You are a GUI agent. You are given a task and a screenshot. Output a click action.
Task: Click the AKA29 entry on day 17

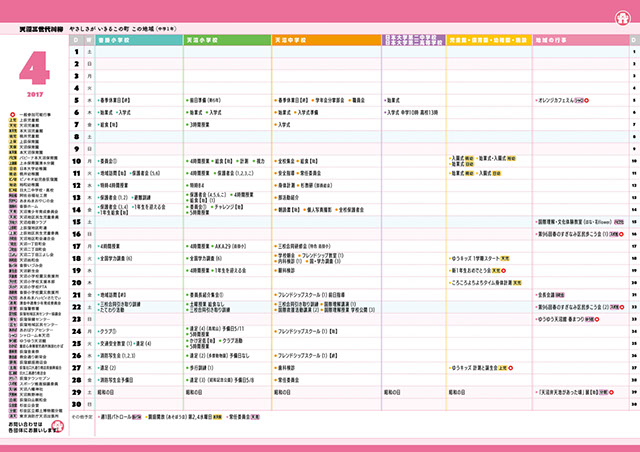tap(230, 247)
